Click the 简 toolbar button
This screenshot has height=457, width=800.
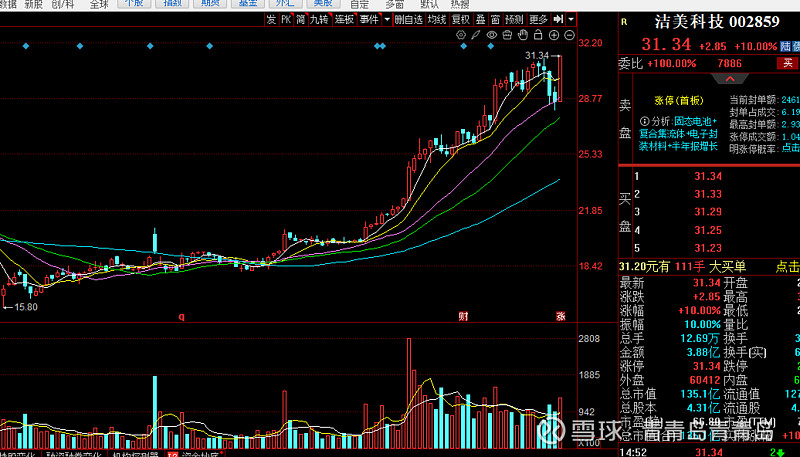[301, 19]
